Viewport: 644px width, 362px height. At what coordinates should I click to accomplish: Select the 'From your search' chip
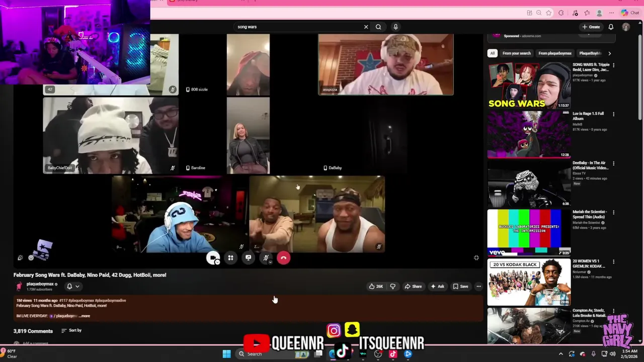pos(516,53)
